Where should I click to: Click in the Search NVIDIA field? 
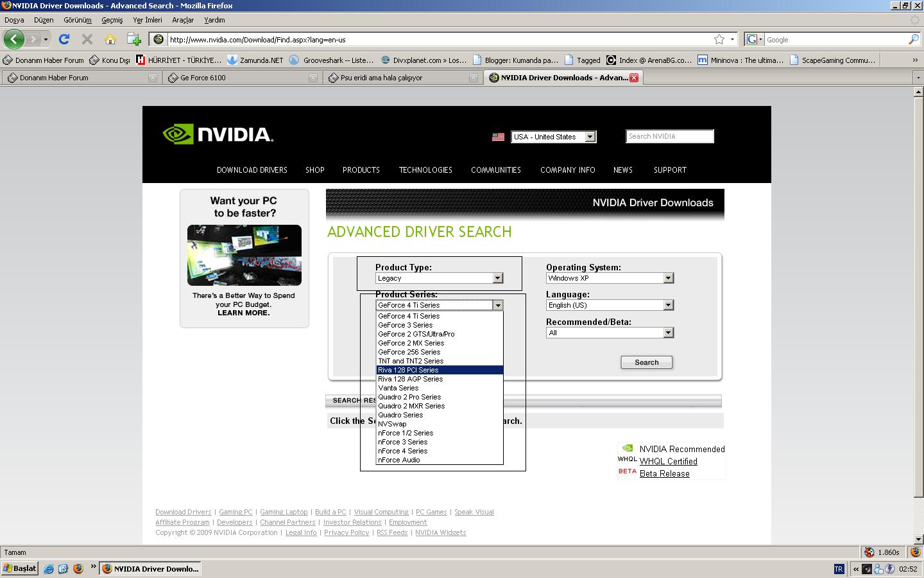670,136
